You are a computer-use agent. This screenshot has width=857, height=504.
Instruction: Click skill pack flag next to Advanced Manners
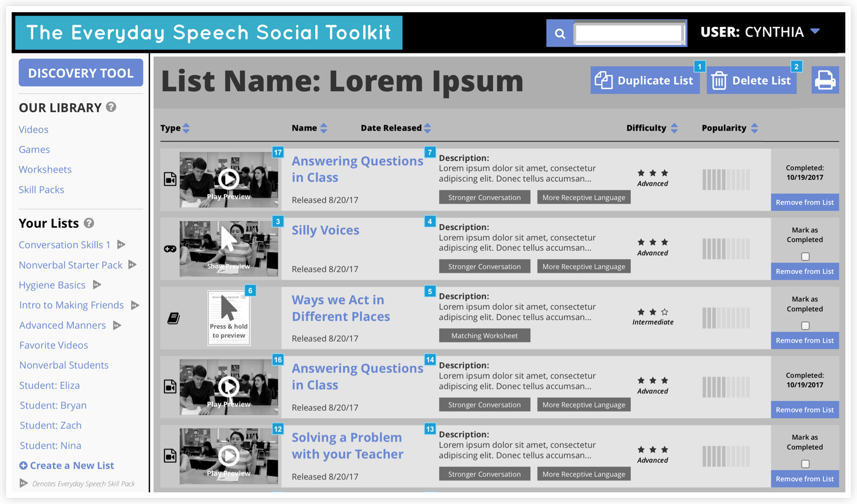117,325
